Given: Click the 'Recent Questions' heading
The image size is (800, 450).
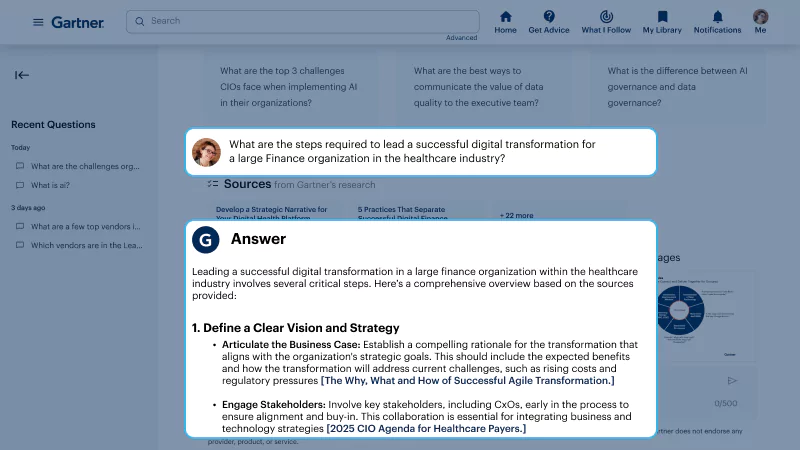Looking at the screenshot, I should tap(53, 124).
